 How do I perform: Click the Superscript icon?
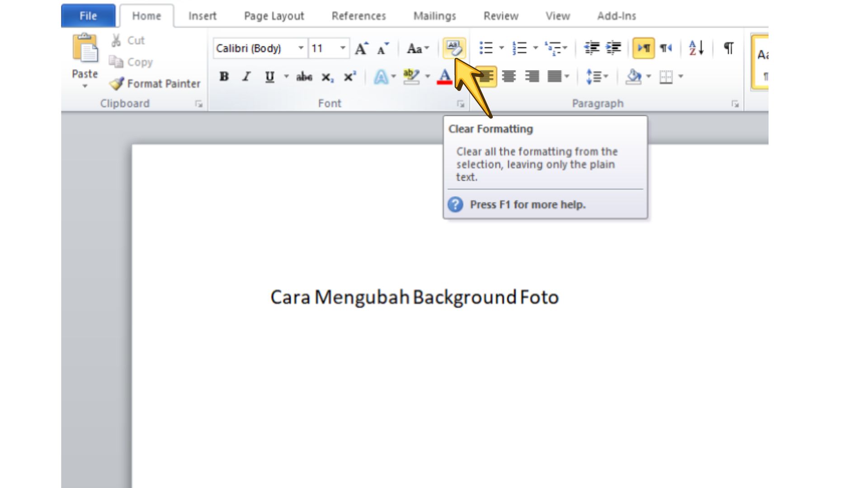(x=349, y=77)
